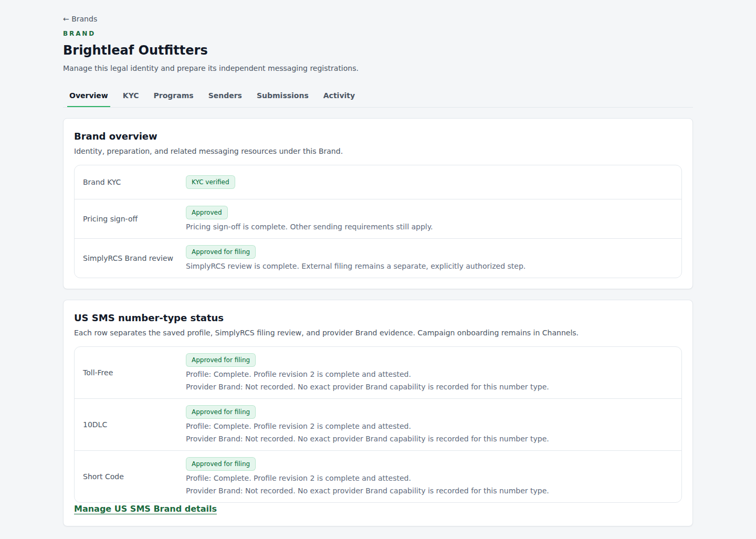This screenshot has width=756, height=539.
Task: Click 'SimplyRCS review is complete' description text
Action: click(355, 266)
